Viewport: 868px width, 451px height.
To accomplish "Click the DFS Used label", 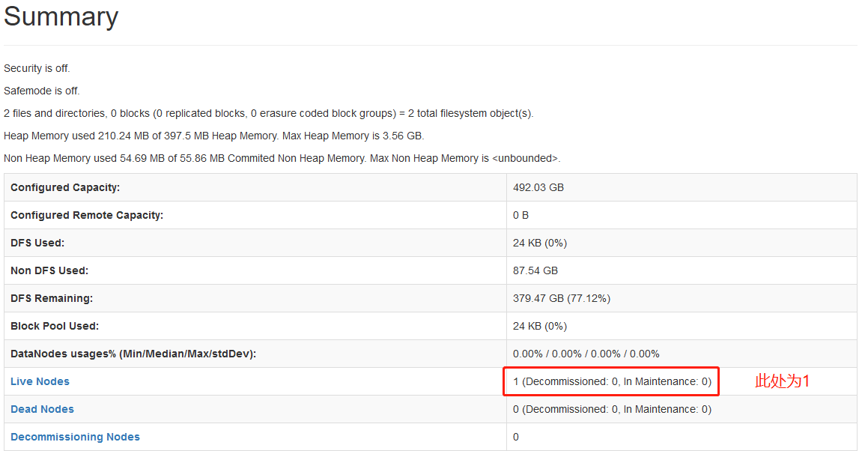I will pos(37,243).
